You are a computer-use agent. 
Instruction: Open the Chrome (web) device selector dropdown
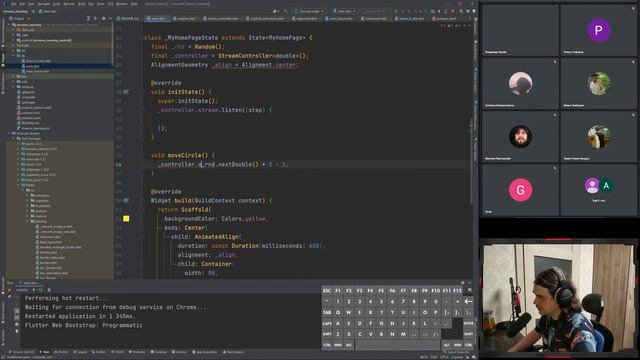pos(309,11)
